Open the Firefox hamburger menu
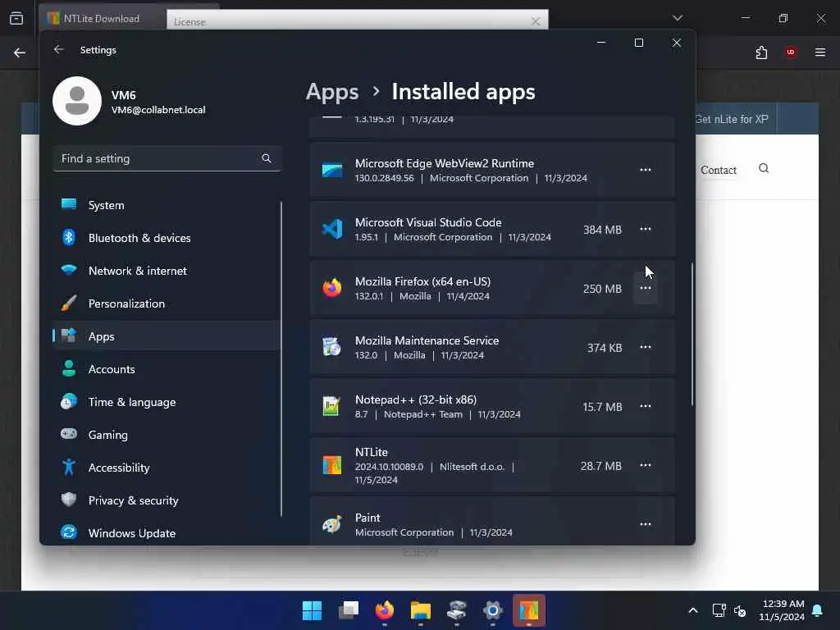Viewport: 840px width, 630px height. [820, 52]
